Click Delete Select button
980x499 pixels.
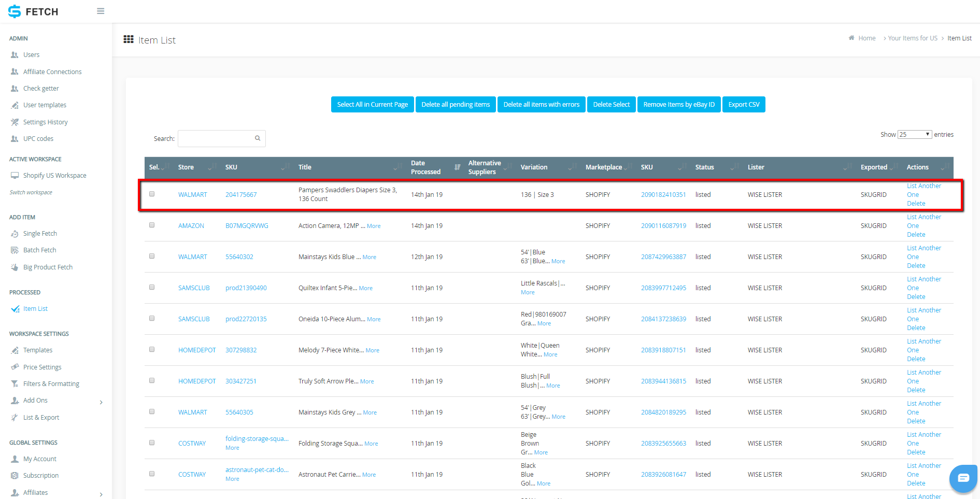pos(611,105)
